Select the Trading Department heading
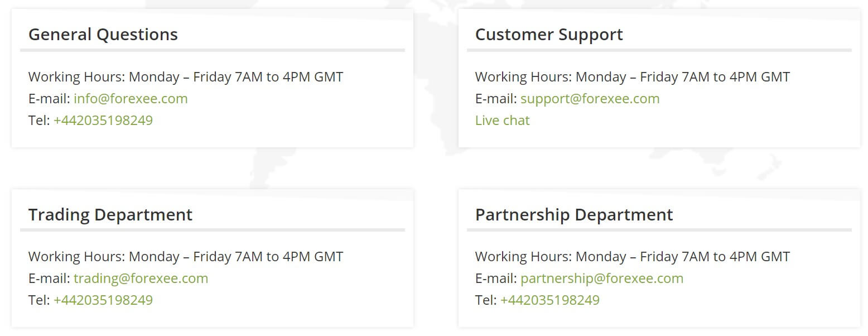Viewport: 868px width, 336px height. 110,215
